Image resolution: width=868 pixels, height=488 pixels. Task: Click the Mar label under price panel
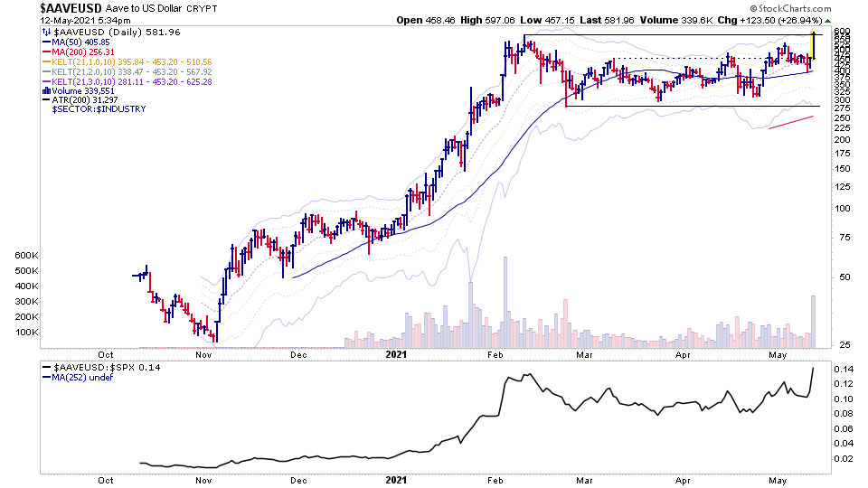pyautogui.click(x=584, y=354)
